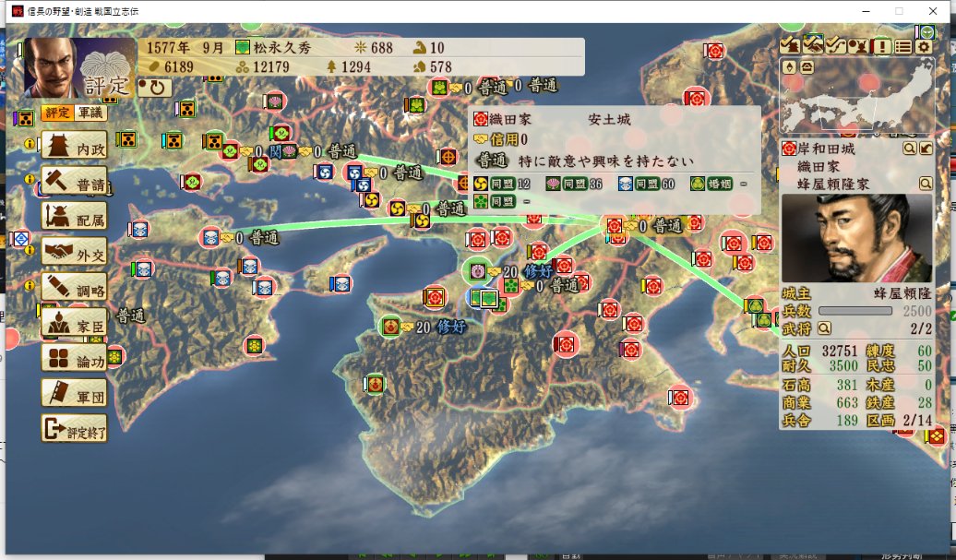Click the info icon beside 普請
This screenshot has height=560, width=956.
click(30, 179)
